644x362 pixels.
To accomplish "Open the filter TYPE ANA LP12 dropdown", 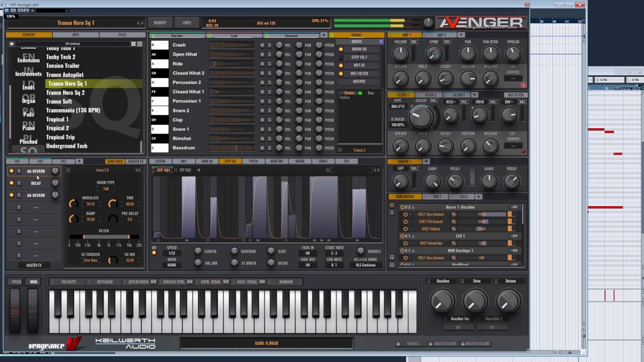I will (398, 107).
